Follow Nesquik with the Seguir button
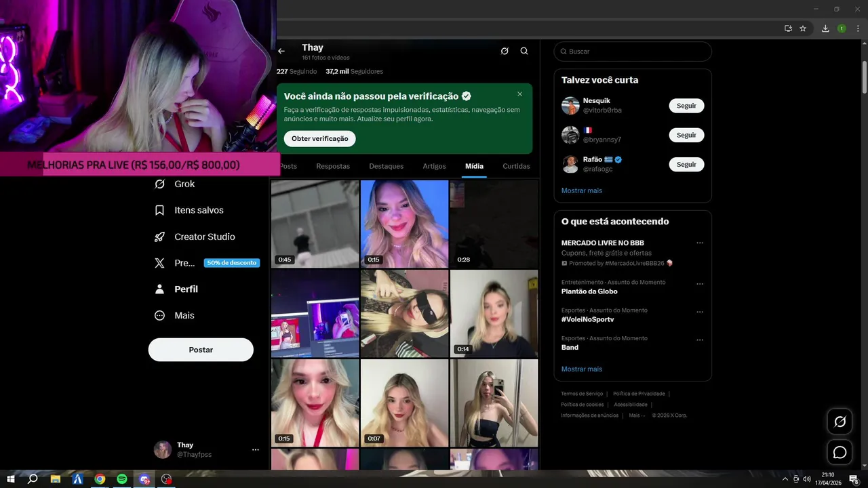 coord(686,106)
